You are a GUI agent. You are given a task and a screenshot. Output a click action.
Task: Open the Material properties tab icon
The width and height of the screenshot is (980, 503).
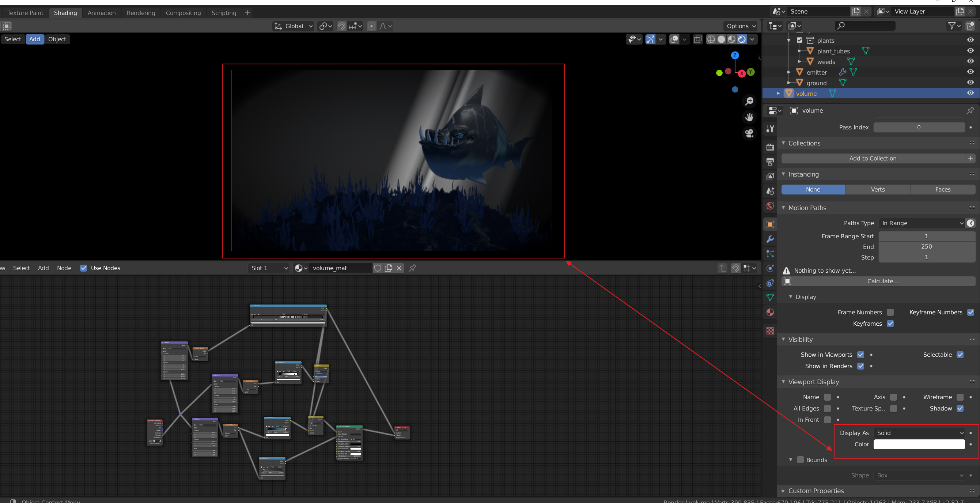(770, 313)
